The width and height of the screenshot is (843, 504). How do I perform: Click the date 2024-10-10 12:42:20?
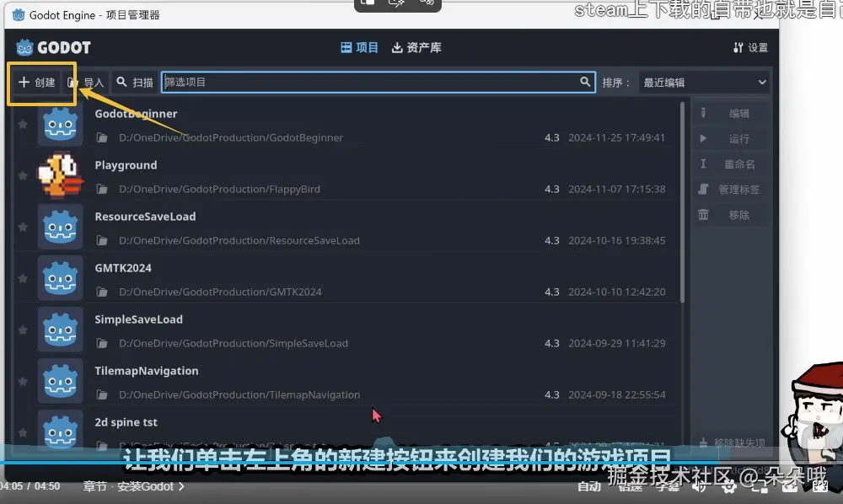(x=617, y=292)
